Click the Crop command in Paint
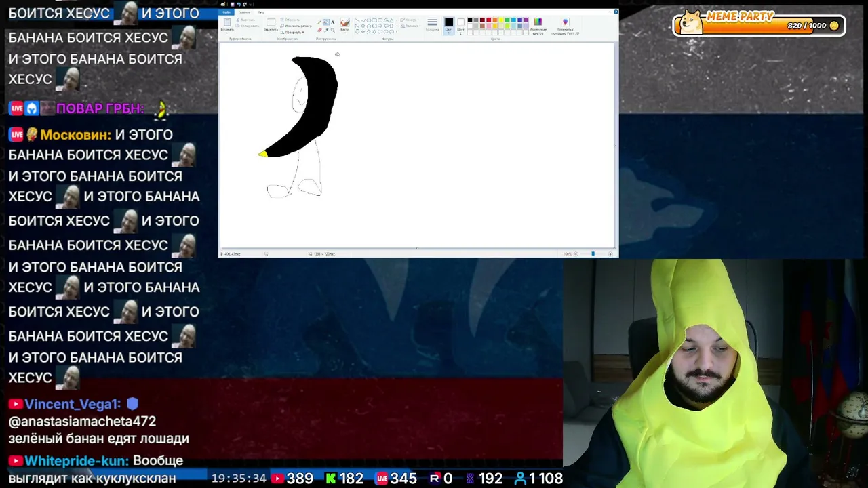This screenshot has height=488, width=868. coord(292,20)
